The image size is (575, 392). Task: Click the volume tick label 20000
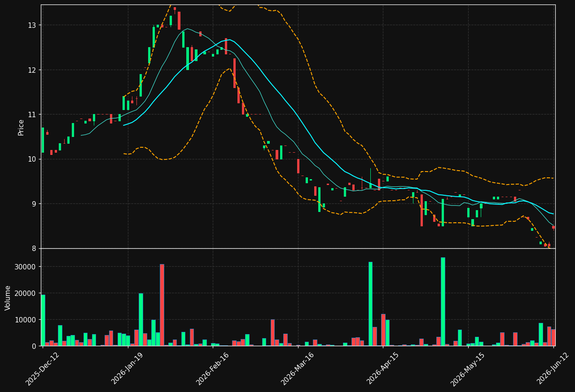(x=26, y=293)
